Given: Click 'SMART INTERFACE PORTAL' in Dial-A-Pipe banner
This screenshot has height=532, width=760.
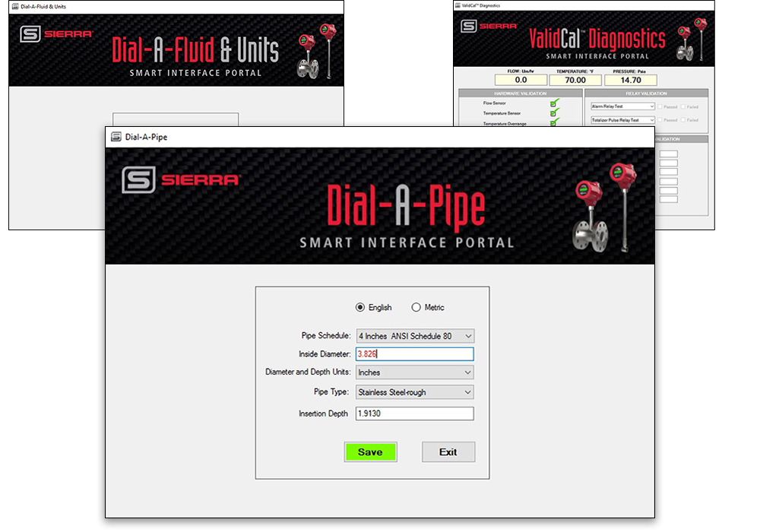Looking at the screenshot, I should click(407, 242).
